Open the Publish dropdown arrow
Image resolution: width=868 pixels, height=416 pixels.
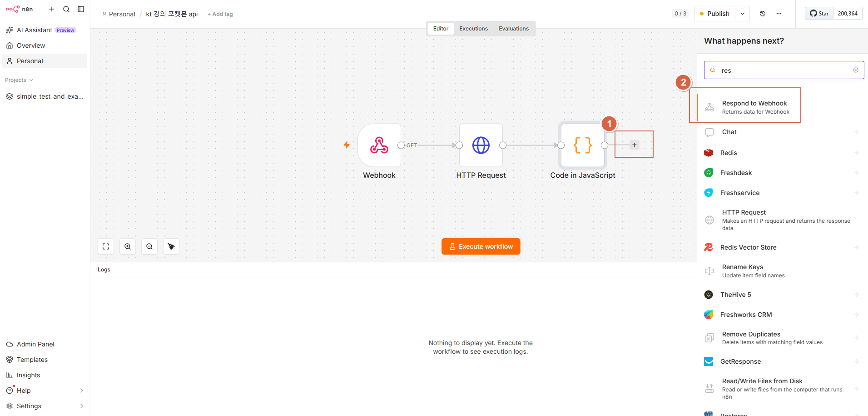[x=743, y=14]
